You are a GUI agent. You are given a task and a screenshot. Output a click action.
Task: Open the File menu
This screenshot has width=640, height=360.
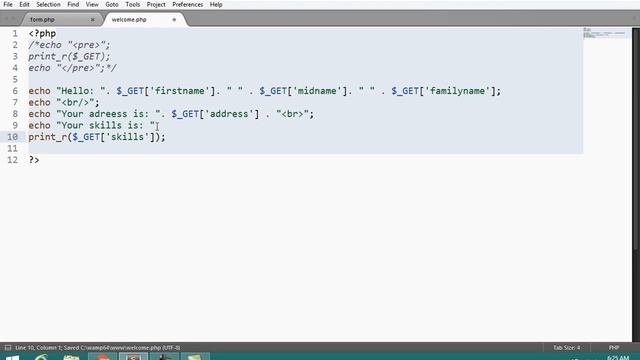pyautogui.click(x=8, y=4)
